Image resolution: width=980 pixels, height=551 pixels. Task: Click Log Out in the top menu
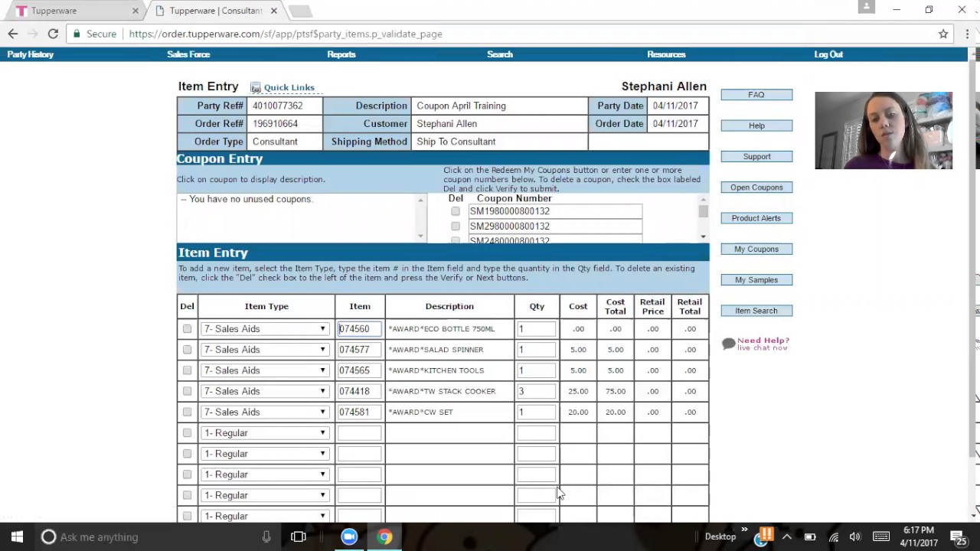tap(828, 54)
